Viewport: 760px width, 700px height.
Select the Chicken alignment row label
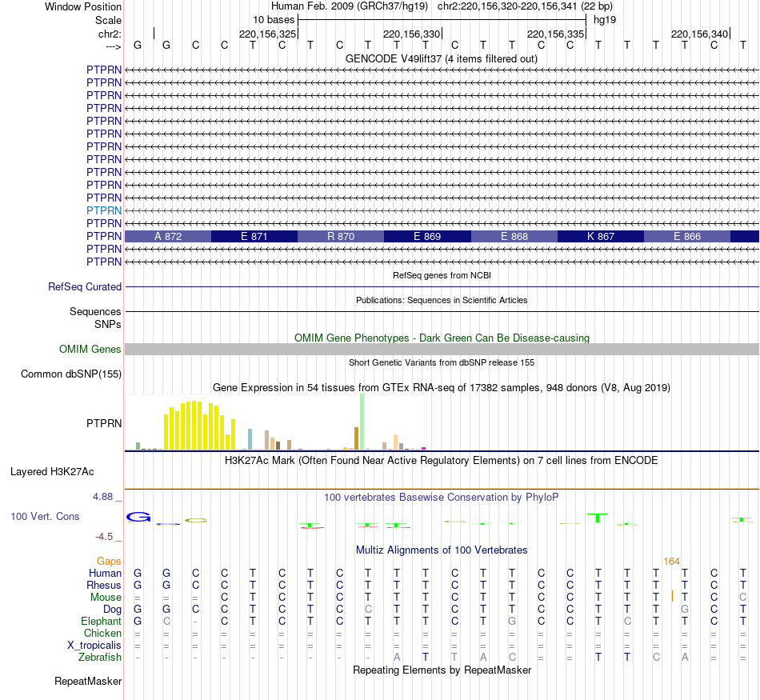coord(102,633)
